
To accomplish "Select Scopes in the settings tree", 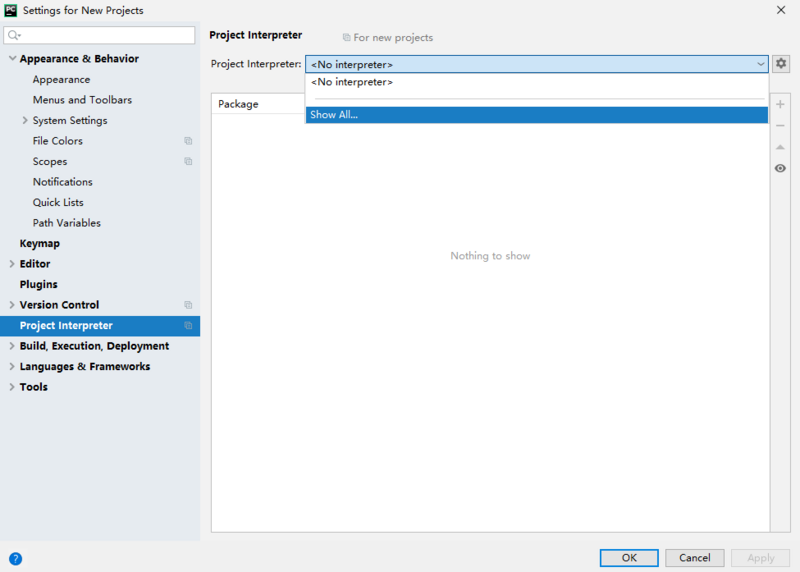I will click(x=50, y=161).
